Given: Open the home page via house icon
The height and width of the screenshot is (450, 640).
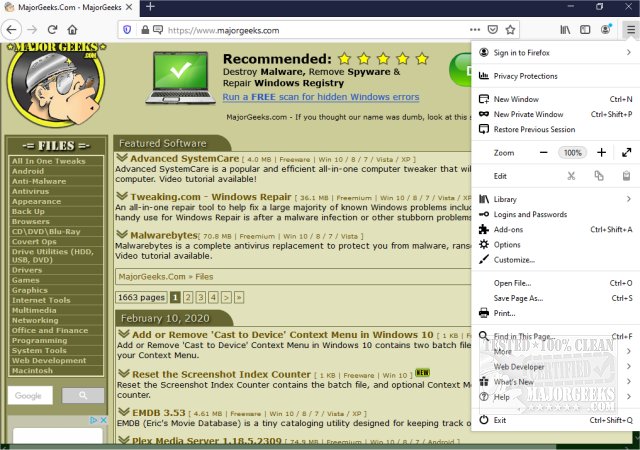Looking at the screenshot, I should (72, 30).
